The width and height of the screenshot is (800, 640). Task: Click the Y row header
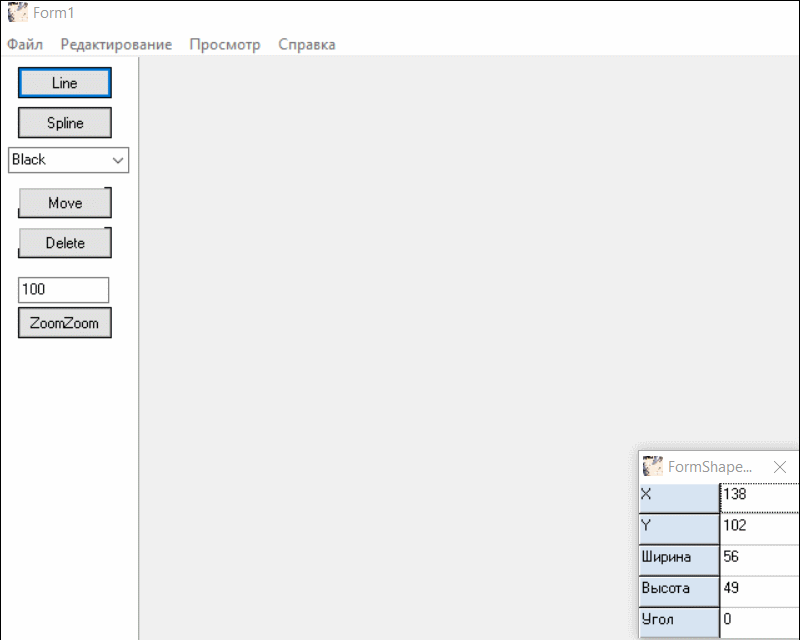coord(679,529)
